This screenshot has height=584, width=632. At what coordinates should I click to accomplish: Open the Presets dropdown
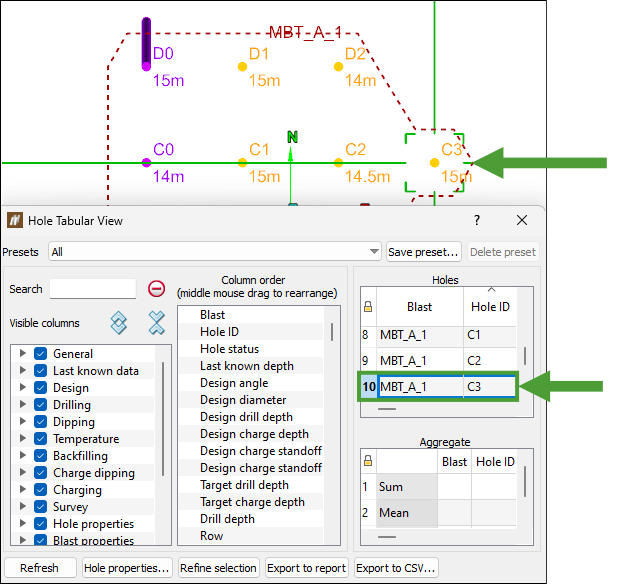pyautogui.click(x=214, y=251)
